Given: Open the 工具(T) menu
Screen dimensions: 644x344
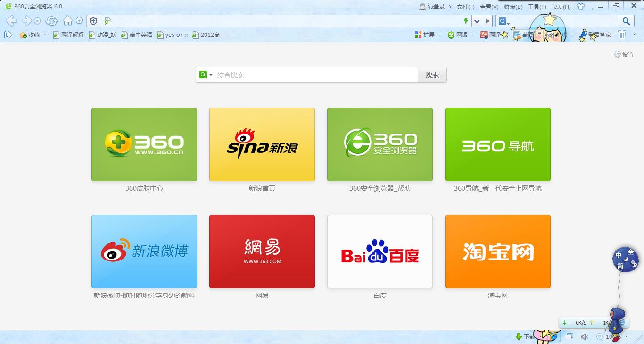Looking at the screenshot, I should 537,7.
